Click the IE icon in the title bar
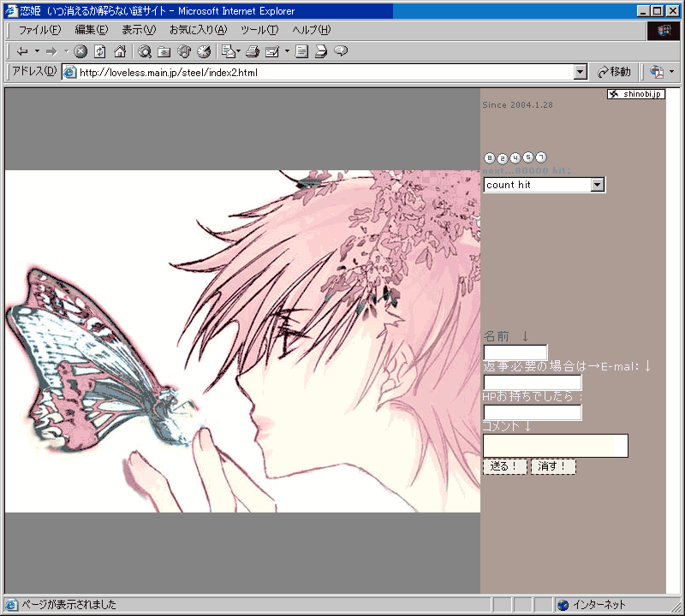The image size is (685, 616). click(11, 10)
